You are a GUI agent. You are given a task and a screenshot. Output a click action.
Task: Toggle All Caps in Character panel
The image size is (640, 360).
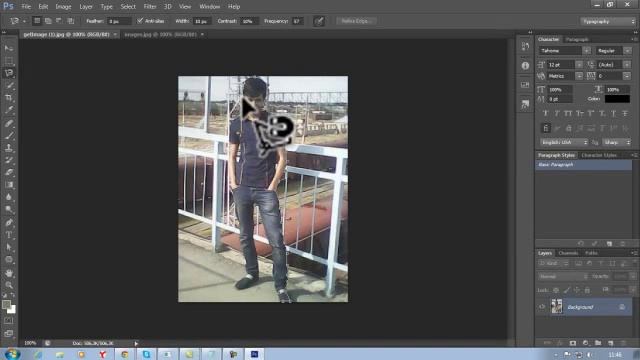point(568,113)
